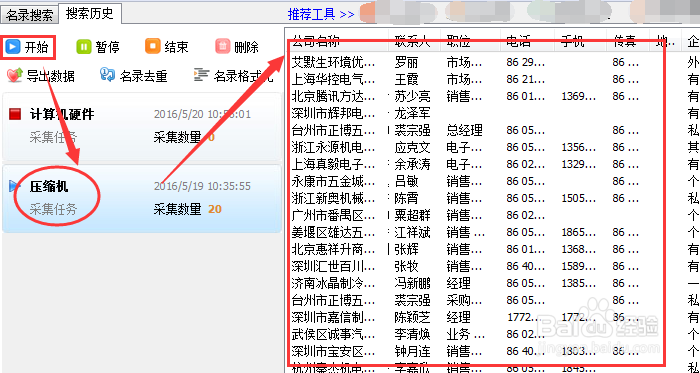The image size is (700, 373).
Task: Click contact name 陈颖芝
Action: coord(412,317)
